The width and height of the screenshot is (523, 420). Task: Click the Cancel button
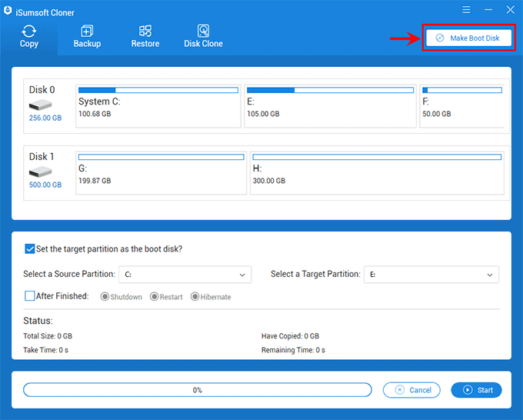tap(411, 390)
